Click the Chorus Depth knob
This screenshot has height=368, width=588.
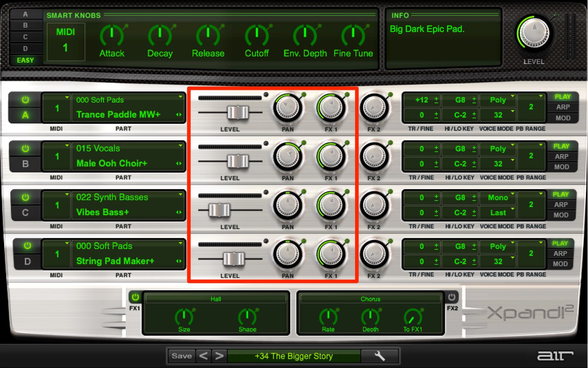370,317
